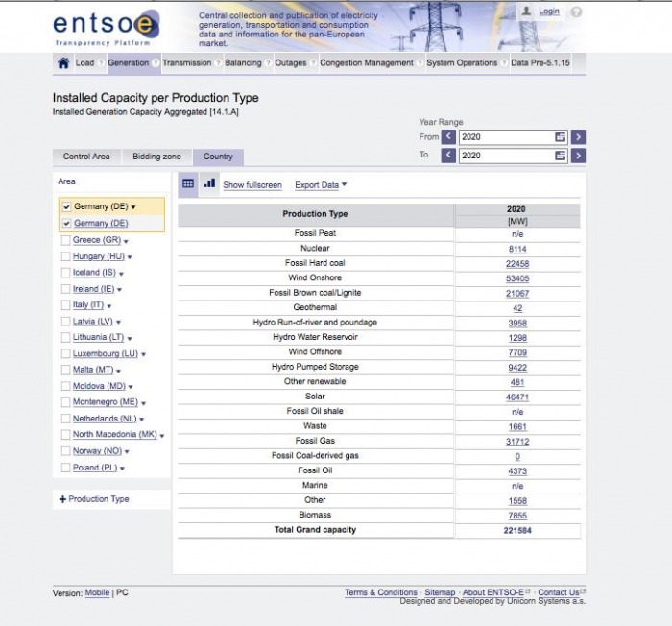This screenshot has width=672, height=626.
Task: Expand the Production Type plus icon
Action: click(x=62, y=499)
